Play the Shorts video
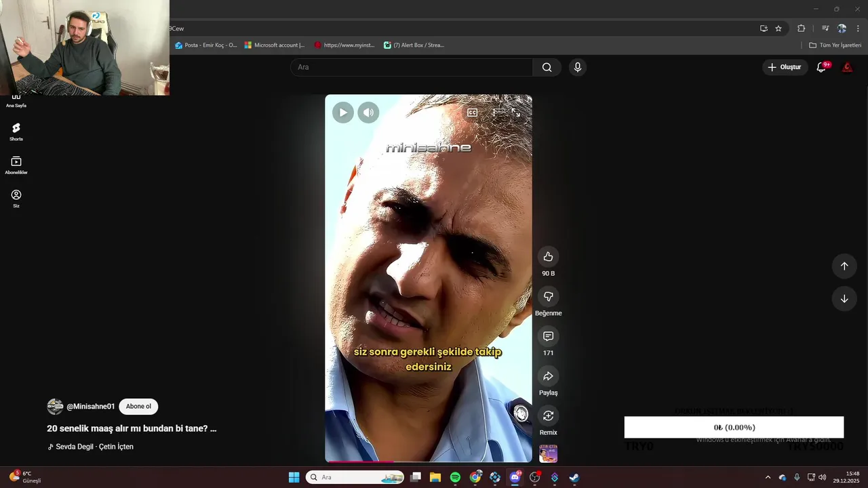 [x=342, y=113]
